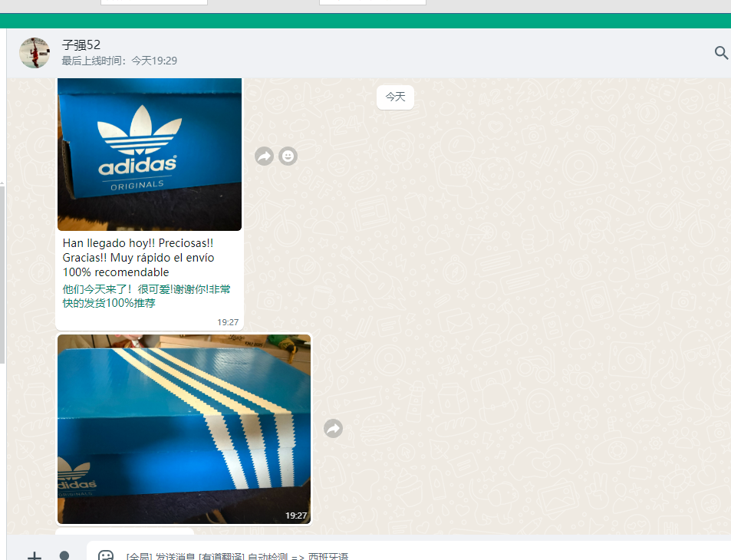The height and width of the screenshot is (560, 731).
Task: Forward the three-stripes shoebox photo
Action: 333,429
